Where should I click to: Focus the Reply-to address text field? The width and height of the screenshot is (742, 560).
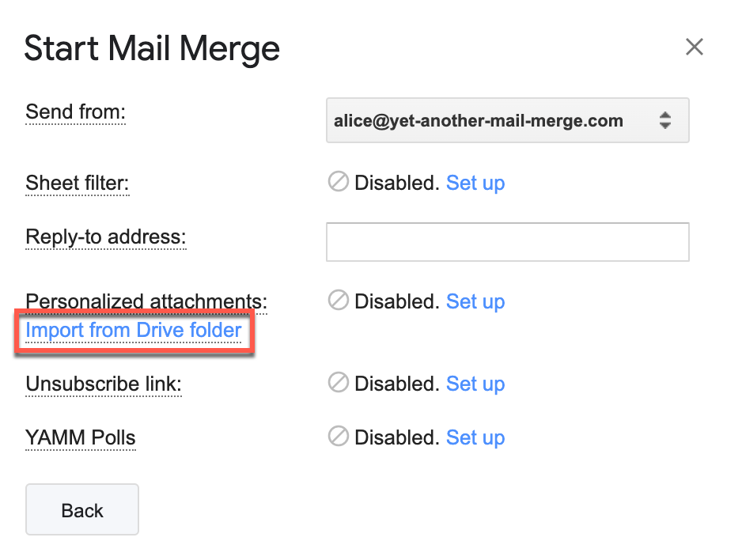tap(507, 242)
